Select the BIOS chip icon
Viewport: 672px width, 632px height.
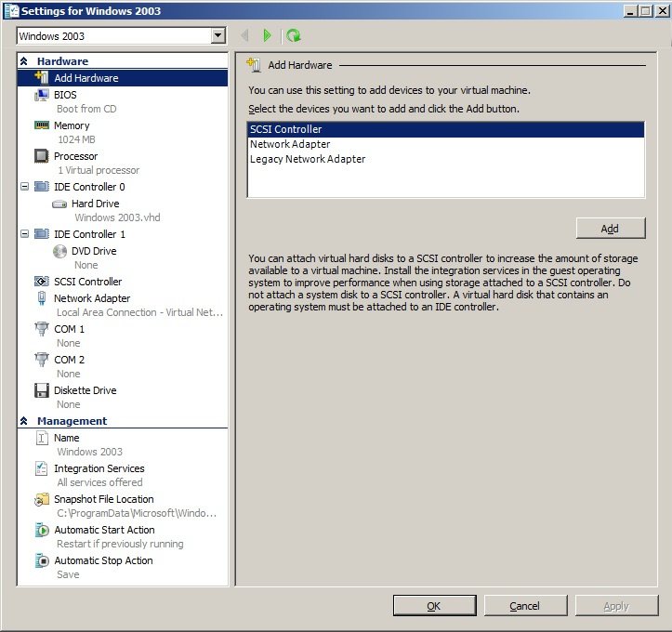coord(41,95)
